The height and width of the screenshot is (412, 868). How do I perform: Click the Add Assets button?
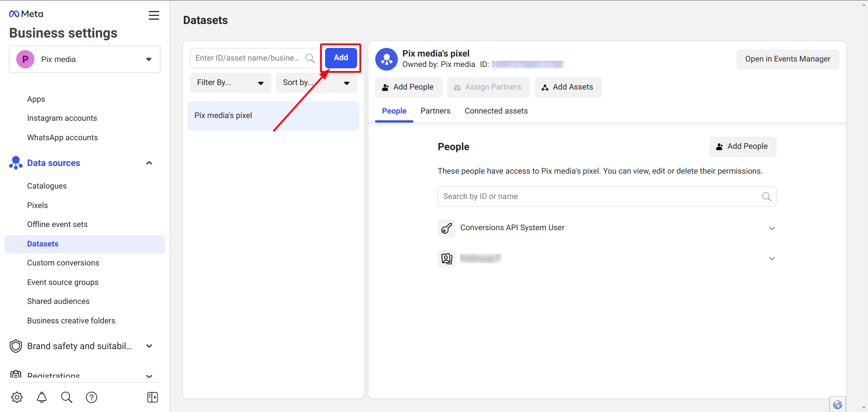tap(568, 87)
